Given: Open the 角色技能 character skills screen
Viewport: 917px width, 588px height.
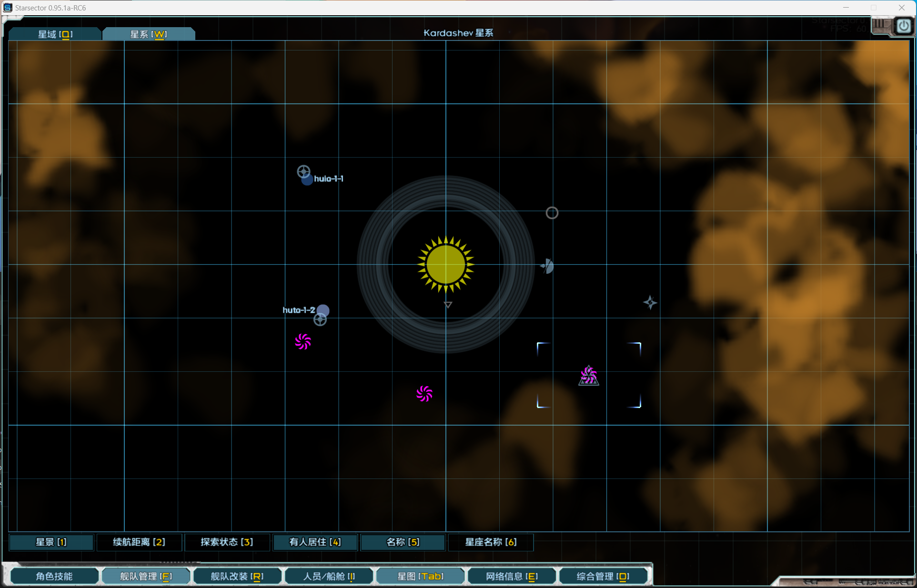Looking at the screenshot, I should tap(54, 576).
